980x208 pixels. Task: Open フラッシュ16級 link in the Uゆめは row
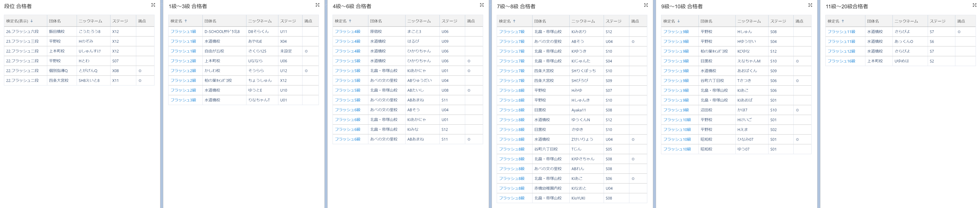841,61
